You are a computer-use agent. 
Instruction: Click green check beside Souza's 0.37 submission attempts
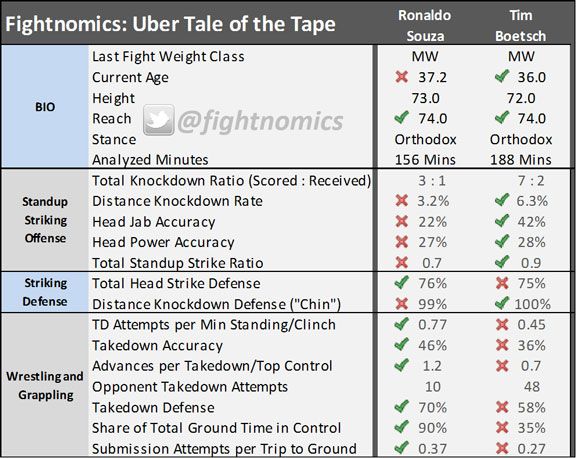(x=402, y=447)
